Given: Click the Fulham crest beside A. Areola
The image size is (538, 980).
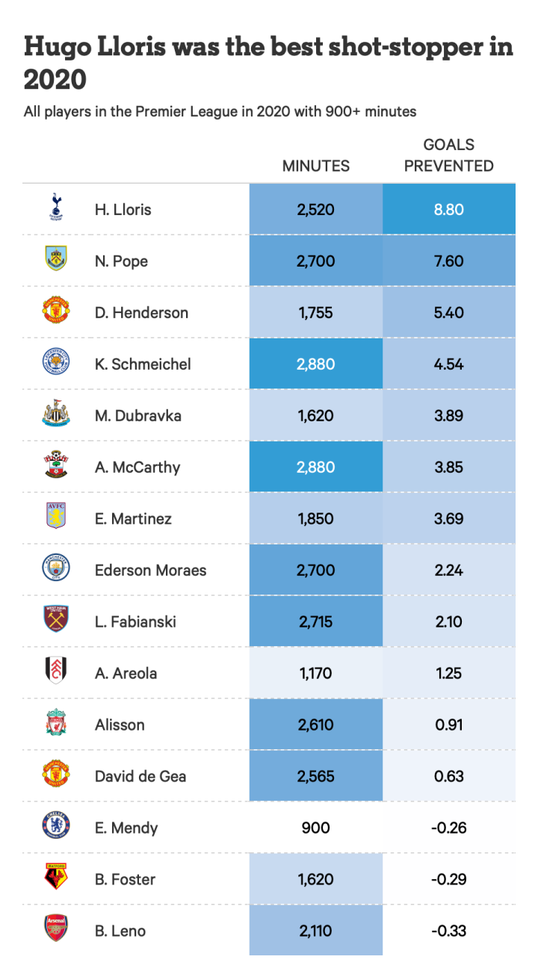Looking at the screenshot, I should (x=56, y=671).
